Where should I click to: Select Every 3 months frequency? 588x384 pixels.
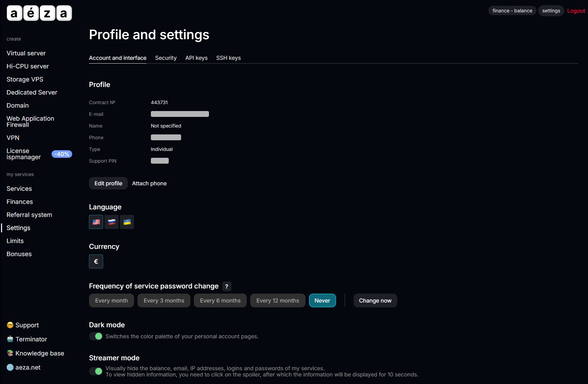point(164,300)
